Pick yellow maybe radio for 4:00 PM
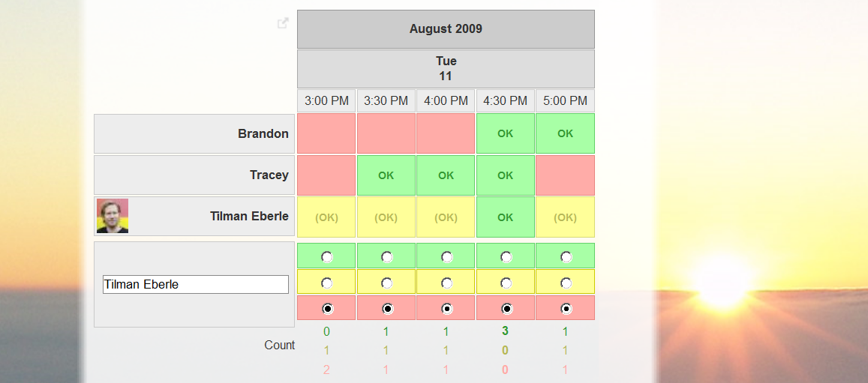868x383 pixels. coord(446,283)
